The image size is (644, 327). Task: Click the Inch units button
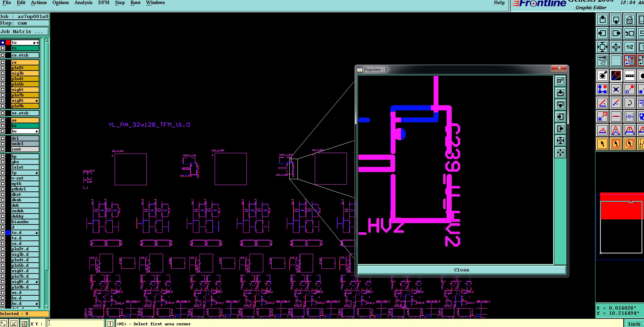(x=634, y=324)
